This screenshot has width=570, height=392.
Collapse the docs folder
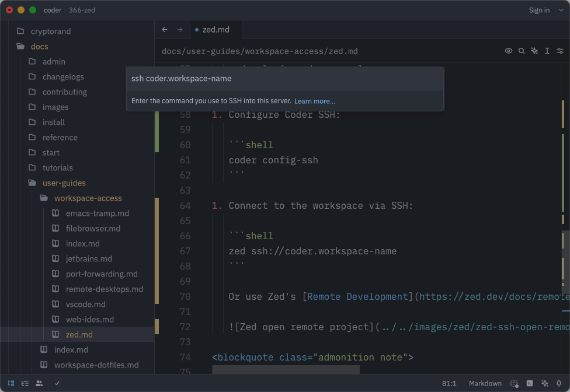pos(39,46)
